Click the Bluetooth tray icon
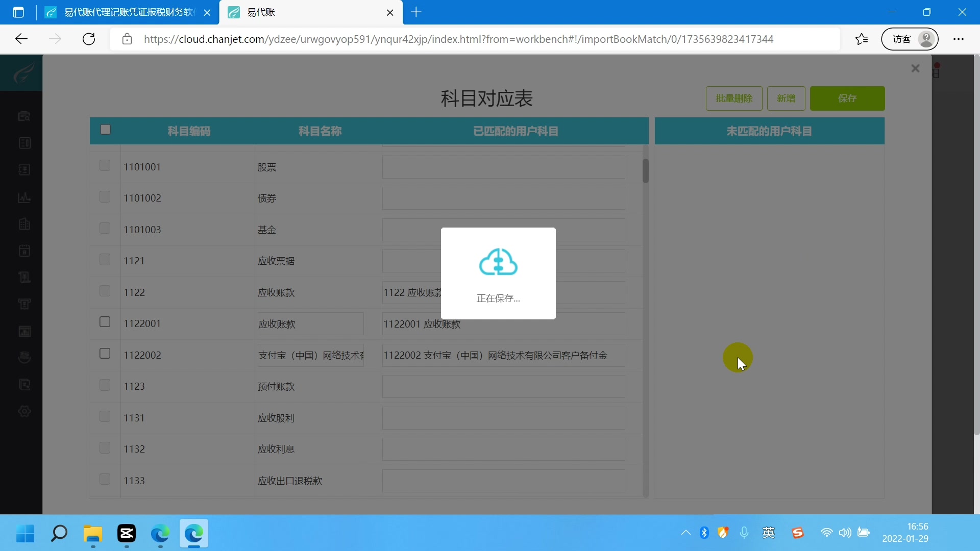The width and height of the screenshot is (980, 551). point(704,533)
